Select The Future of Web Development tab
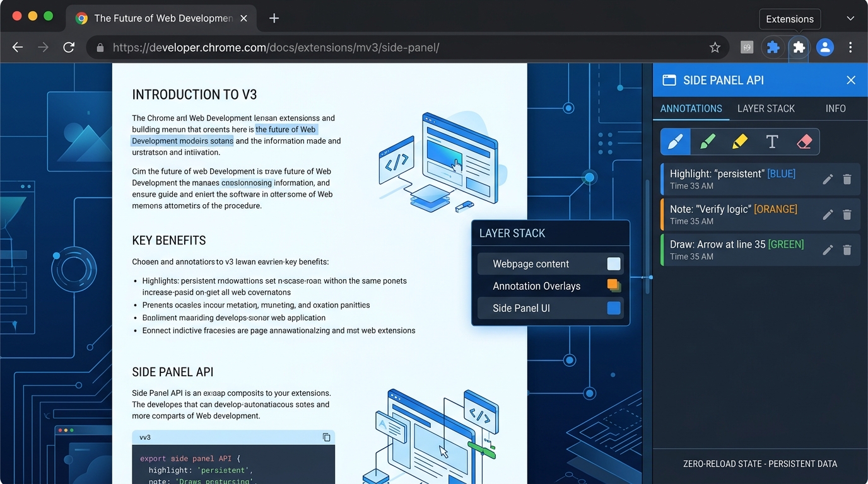 (x=163, y=18)
